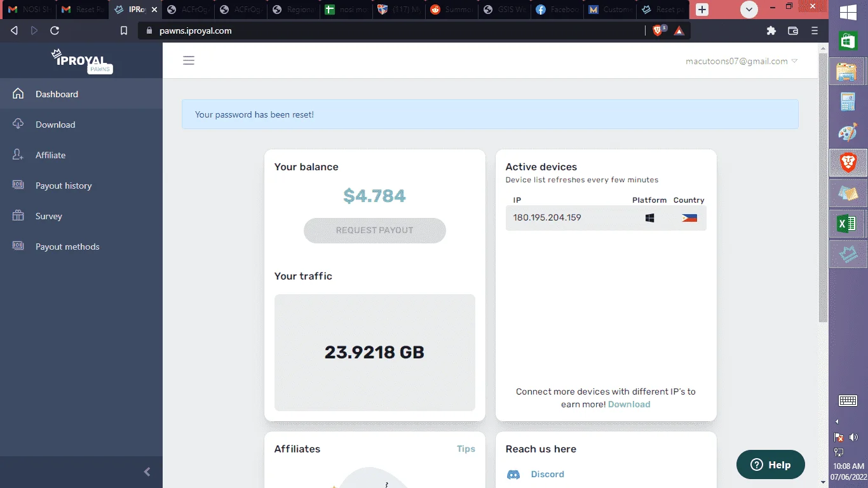Open the hamburger menu beside the sidebar

[189, 61]
